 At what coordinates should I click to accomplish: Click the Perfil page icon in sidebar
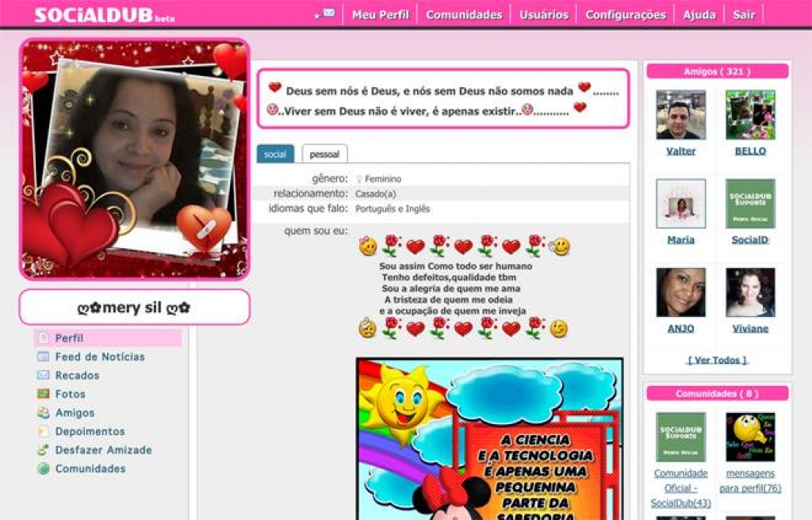pos(44,338)
